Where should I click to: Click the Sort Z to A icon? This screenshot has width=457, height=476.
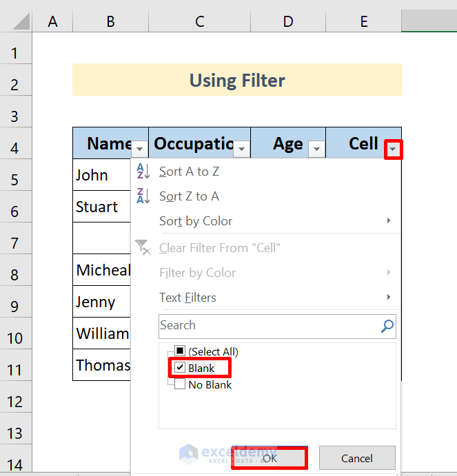[x=143, y=196]
